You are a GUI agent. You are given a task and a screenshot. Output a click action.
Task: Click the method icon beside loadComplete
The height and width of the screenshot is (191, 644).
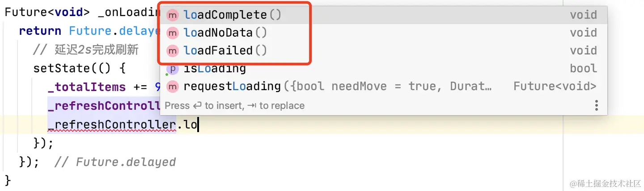coord(172,15)
